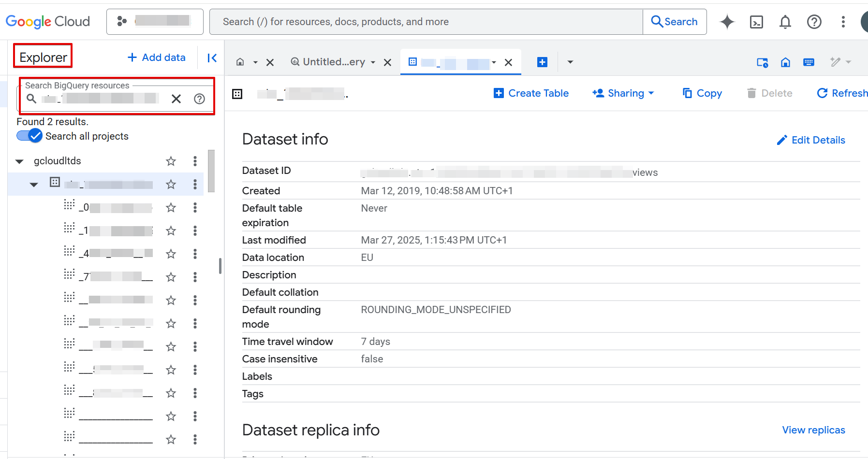Close the home tab
The width and height of the screenshot is (868, 459).
(270, 62)
